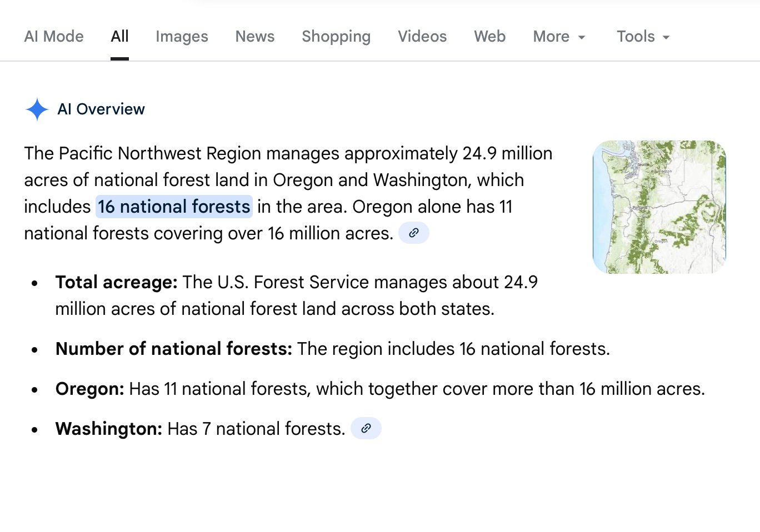Click the AI Overview heading
The width and height of the screenshot is (760, 532).
click(x=101, y=109)
